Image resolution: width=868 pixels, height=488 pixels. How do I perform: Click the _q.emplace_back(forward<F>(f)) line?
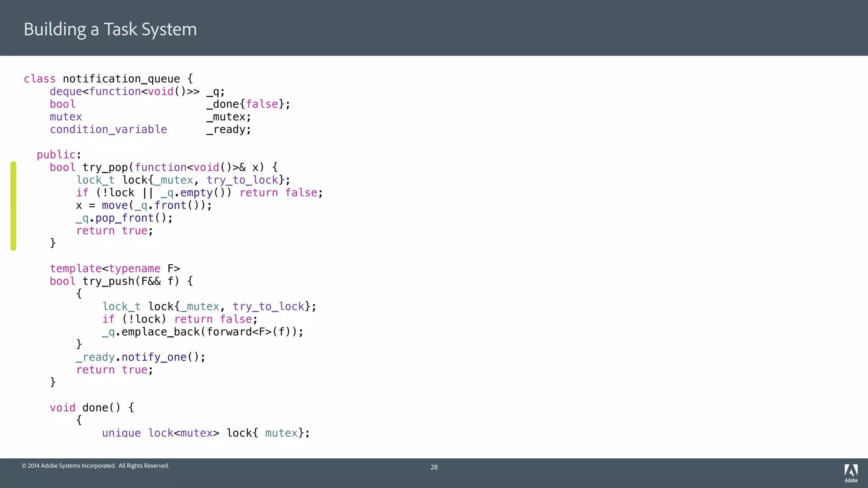click(x=203, y=332)
